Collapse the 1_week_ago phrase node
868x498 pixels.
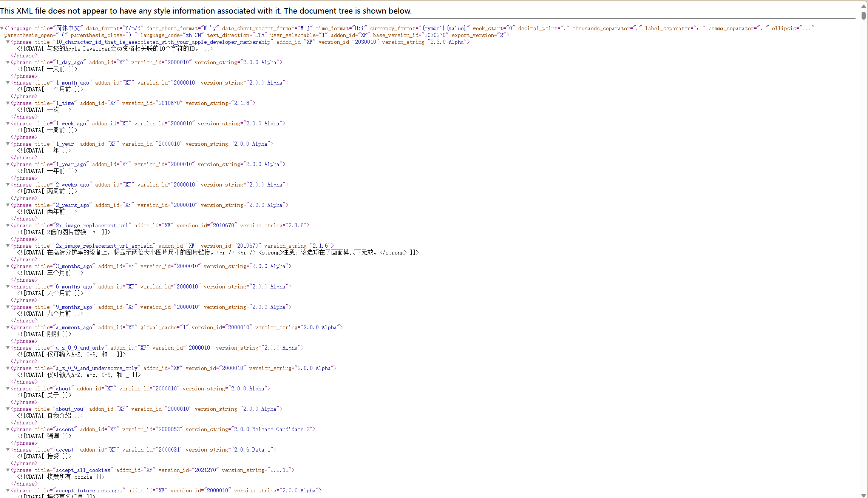[8, 123]
